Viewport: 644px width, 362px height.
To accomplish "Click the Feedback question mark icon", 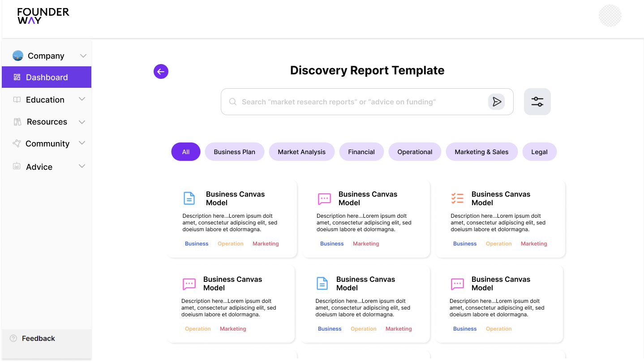I will point(13,338).
